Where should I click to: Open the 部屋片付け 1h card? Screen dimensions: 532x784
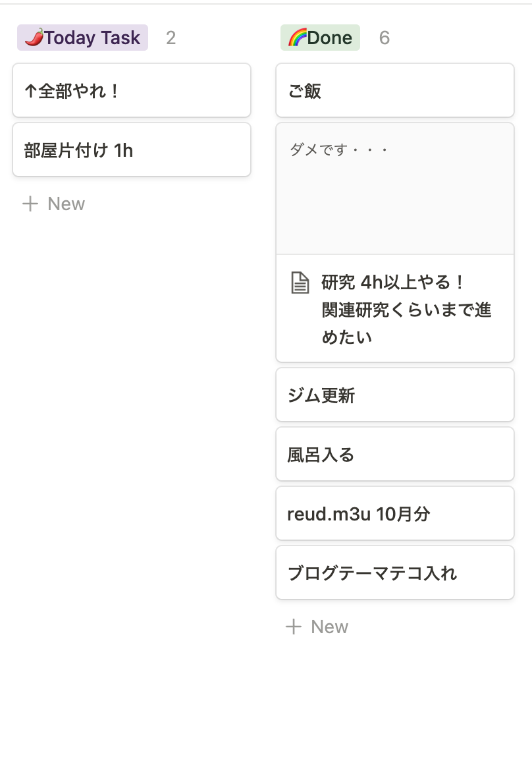132,150
